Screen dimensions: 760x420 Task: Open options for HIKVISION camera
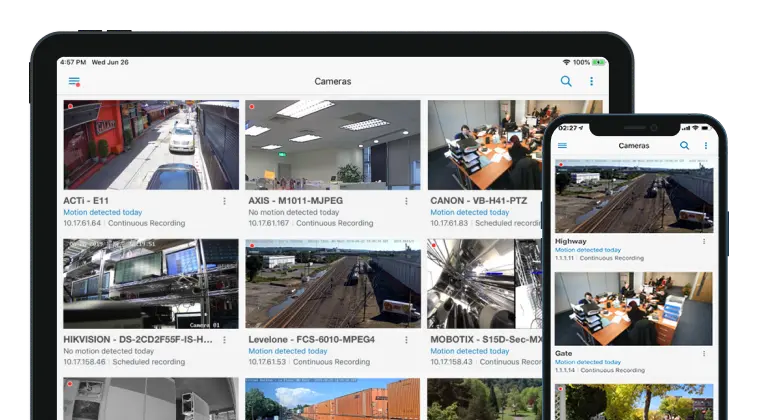coord(224,340)
